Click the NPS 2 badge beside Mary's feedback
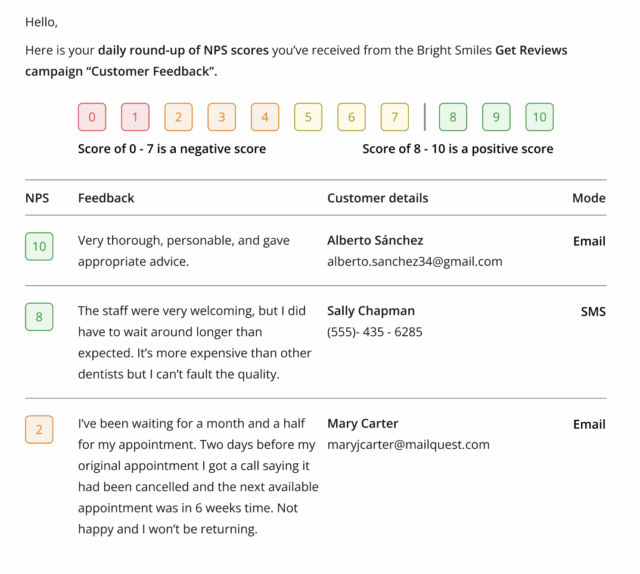640x574 pixels. (x=39, y=430)
